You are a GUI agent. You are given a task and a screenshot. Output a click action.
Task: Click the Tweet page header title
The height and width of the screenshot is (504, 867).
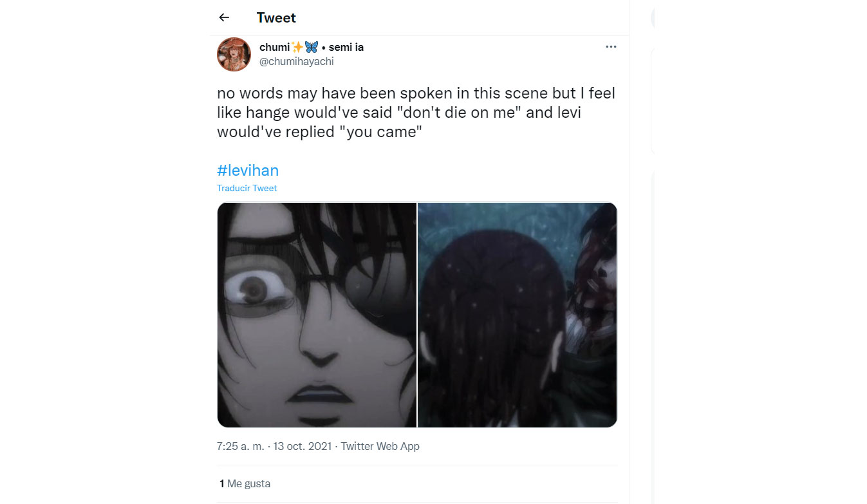pyautogui.click(x=276, y=18)
